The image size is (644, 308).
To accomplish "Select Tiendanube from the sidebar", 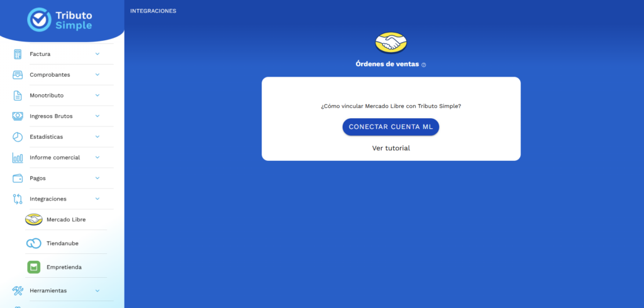I will 62,243.
